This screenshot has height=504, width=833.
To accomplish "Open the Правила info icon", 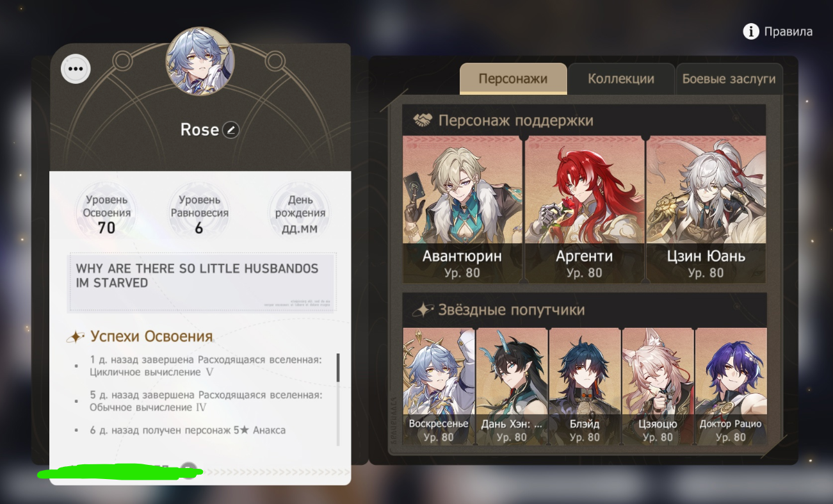I will [x=751, y=31].
